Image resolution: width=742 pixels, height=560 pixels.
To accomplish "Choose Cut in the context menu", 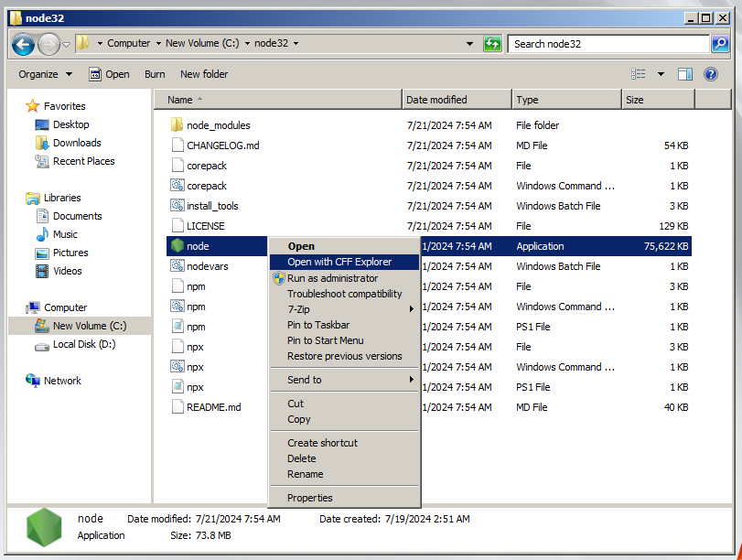I will tap(344, 404).
